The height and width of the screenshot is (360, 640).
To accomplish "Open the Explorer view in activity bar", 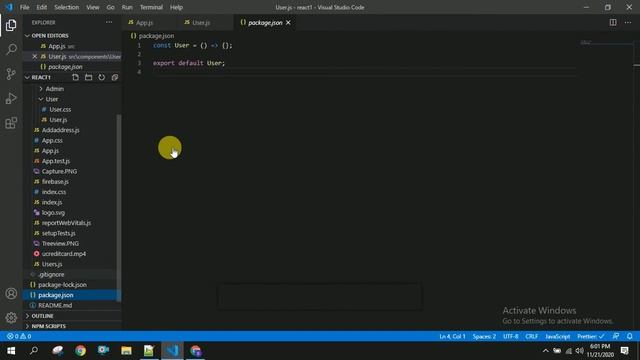I will (11, 25).
